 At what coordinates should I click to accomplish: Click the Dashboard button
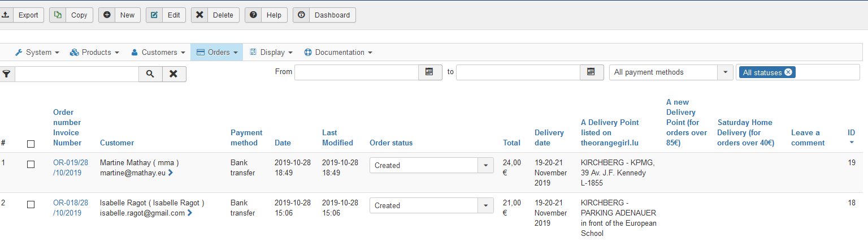(x=324, y=15)
